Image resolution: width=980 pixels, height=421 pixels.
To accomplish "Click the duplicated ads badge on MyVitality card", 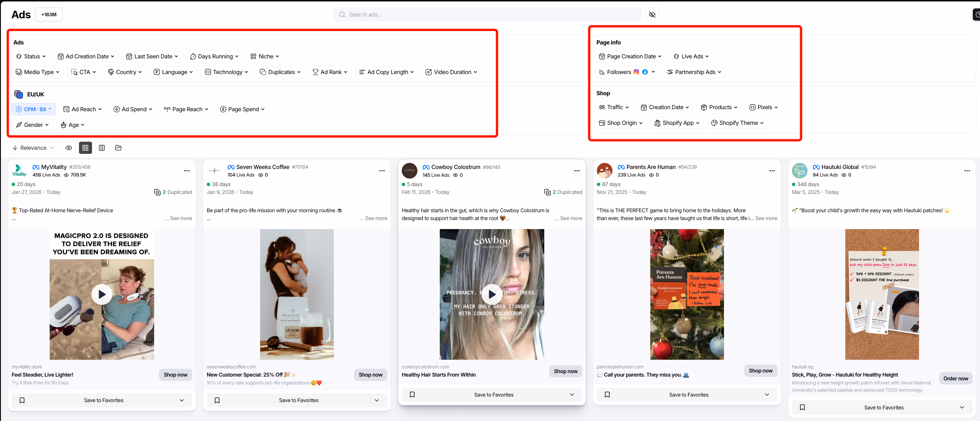I will (173, 192).
